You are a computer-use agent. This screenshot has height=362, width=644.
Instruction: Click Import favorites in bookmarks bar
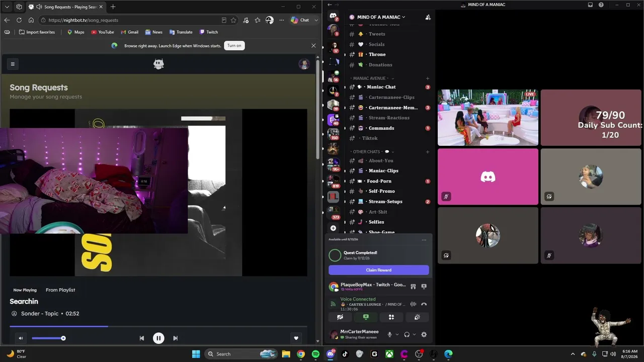[x=37, y=32]
